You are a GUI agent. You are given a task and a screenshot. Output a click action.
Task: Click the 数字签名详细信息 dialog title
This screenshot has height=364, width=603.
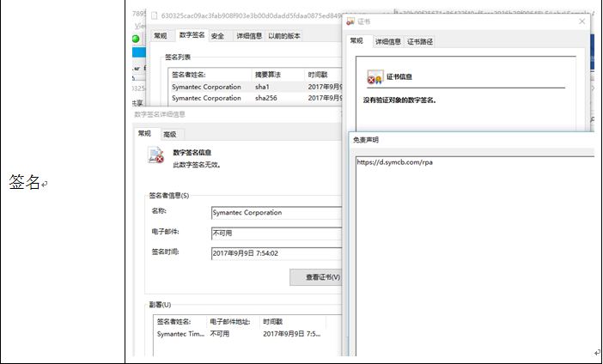coord(160,114)
